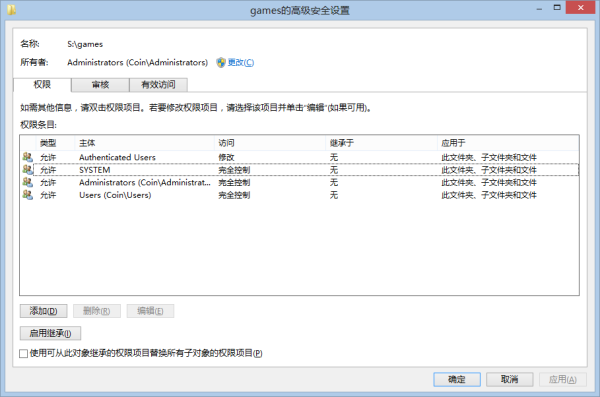Confirm with the 确定 button
This screenshot has width=600, height=397.
(x=457, y=379)
